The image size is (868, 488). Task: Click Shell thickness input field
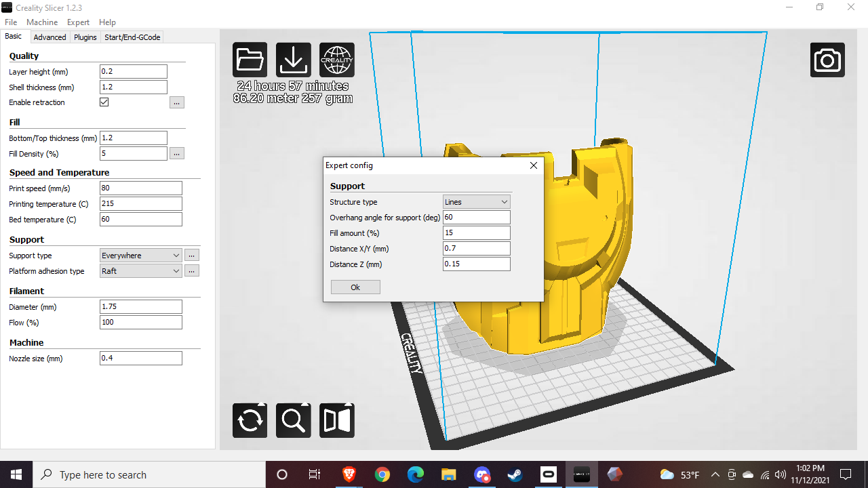(x=134, y=87)
